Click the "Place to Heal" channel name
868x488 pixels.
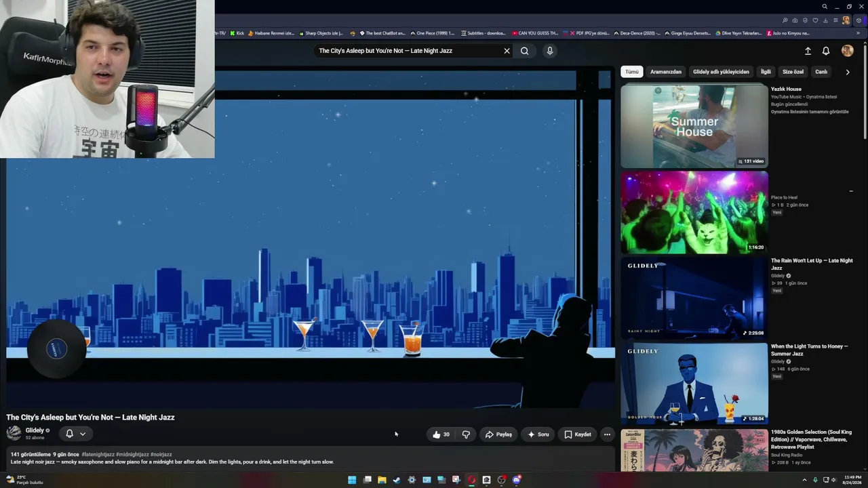point(784,197)
